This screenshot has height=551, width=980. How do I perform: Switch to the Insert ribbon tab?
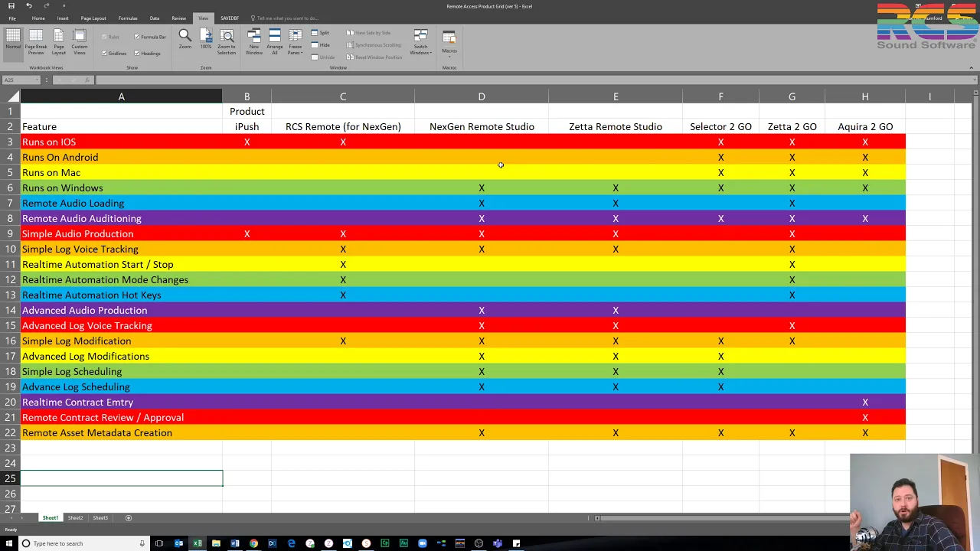(63, 18)
